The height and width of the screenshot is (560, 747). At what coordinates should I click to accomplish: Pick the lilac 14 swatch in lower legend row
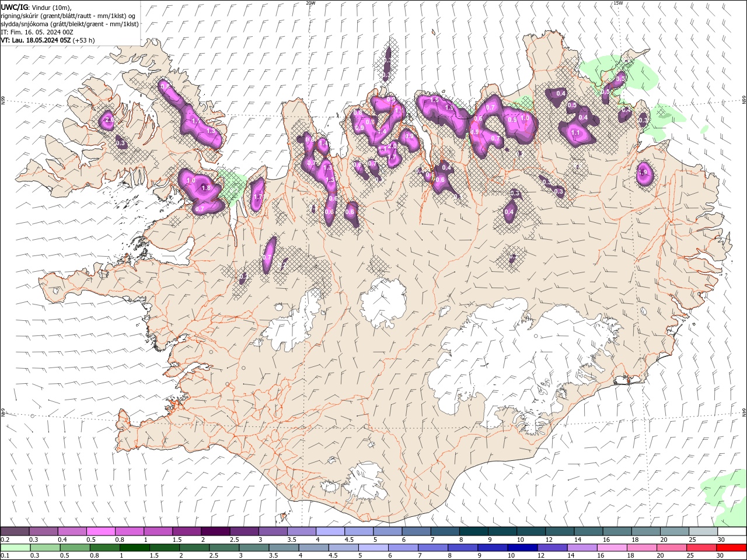[x=582, y=548]
